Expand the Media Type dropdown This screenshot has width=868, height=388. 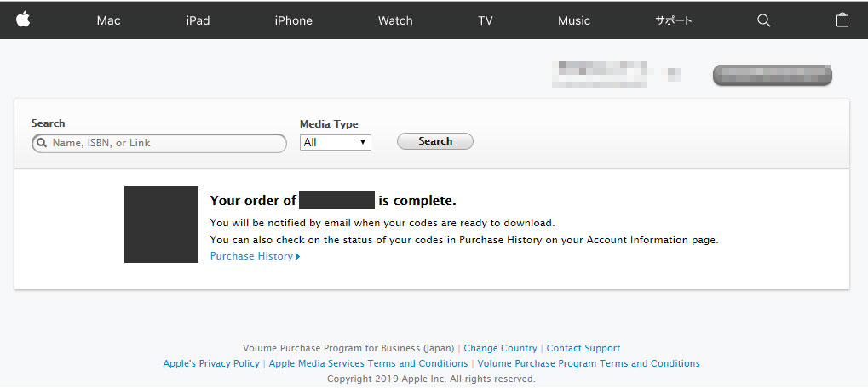coord(336,143)
